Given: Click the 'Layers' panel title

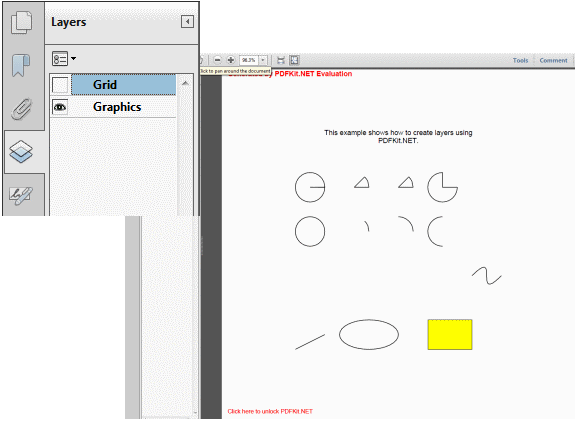Looking at the screenshot, I should (x=68, y=22).
